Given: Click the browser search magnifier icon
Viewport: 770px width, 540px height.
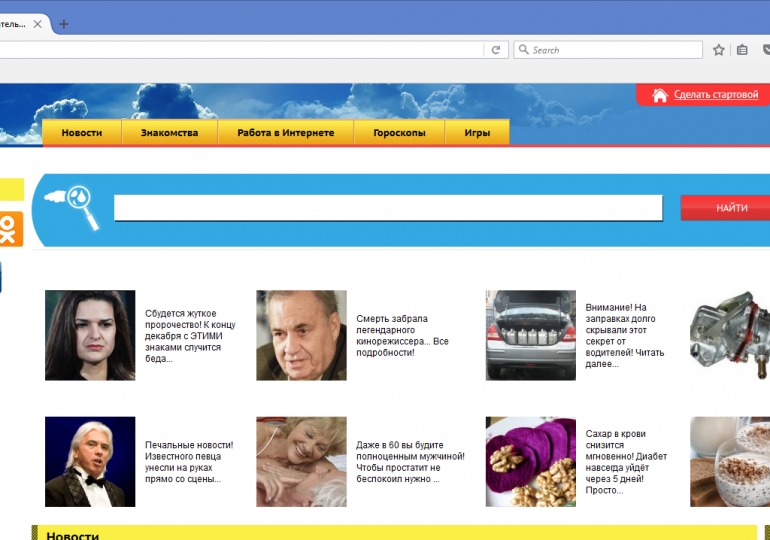Looking at the screenshot, I should pyautogui.click(x=524, y=50).
